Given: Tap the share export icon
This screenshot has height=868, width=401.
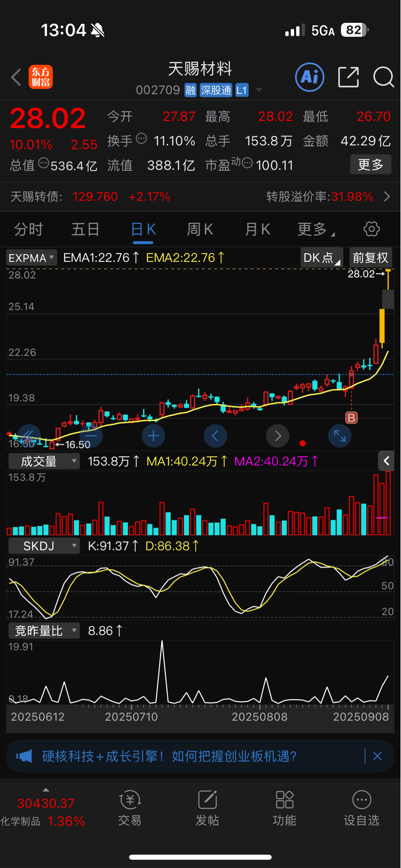Looking at the screenshot, I should (x=348, y=77).
